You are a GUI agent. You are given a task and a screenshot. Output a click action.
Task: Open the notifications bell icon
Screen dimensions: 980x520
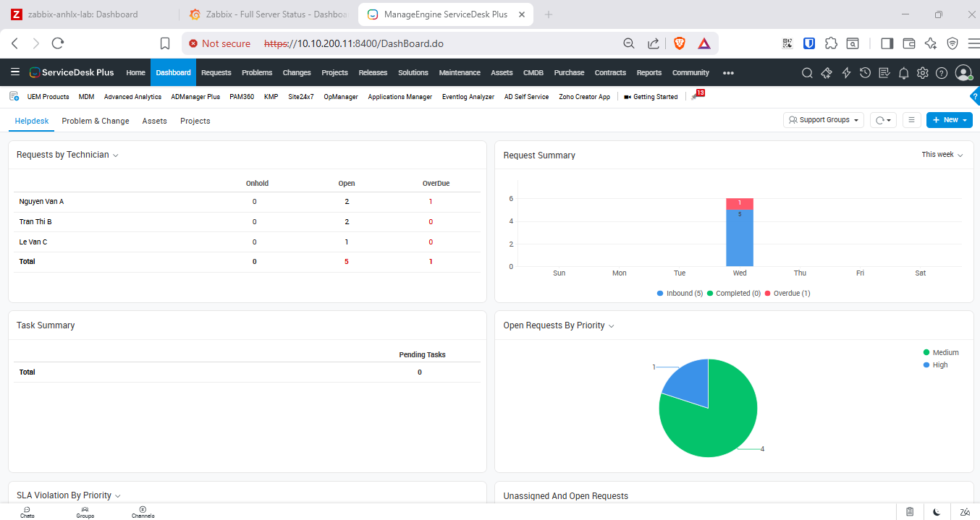pos(903,73)
